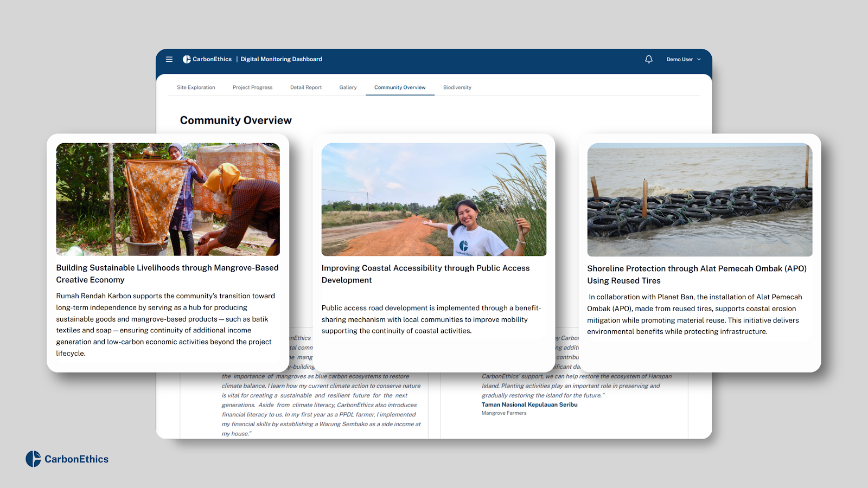The height and width of the screenshot is (488, 868).
Task: Switch to the Biodiversity tab
Action: (x=457, y=87)
